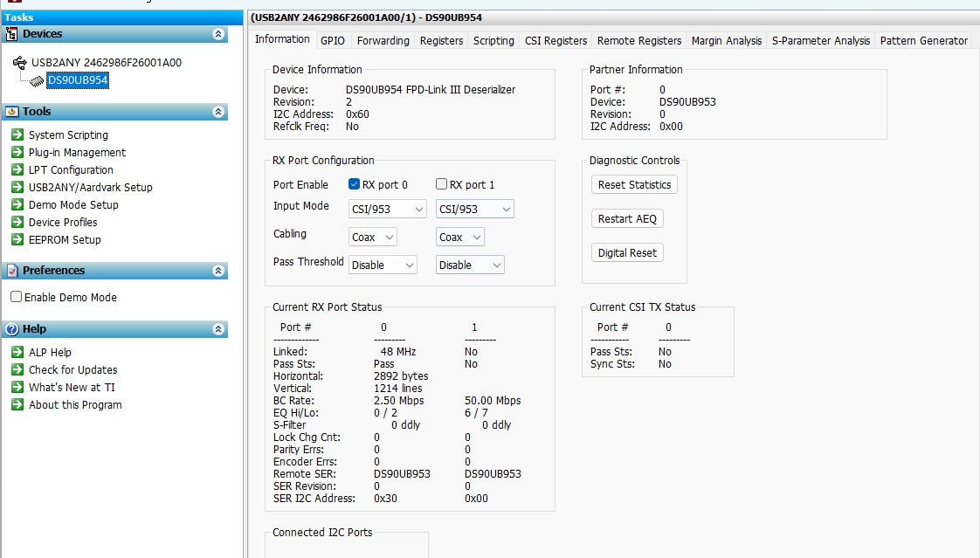The image size is (980, 558).
Task: Open Plug-in Management link
Action: [x=77, y=153]
